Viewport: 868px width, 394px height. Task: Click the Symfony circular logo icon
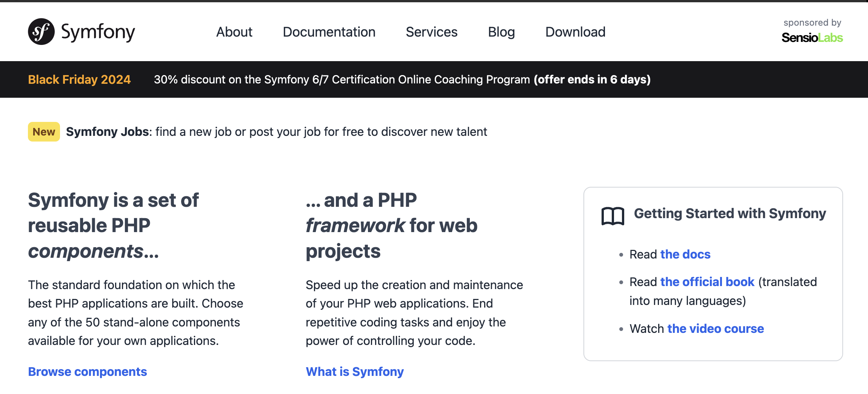pyautogui.click(x=41, y=32)
